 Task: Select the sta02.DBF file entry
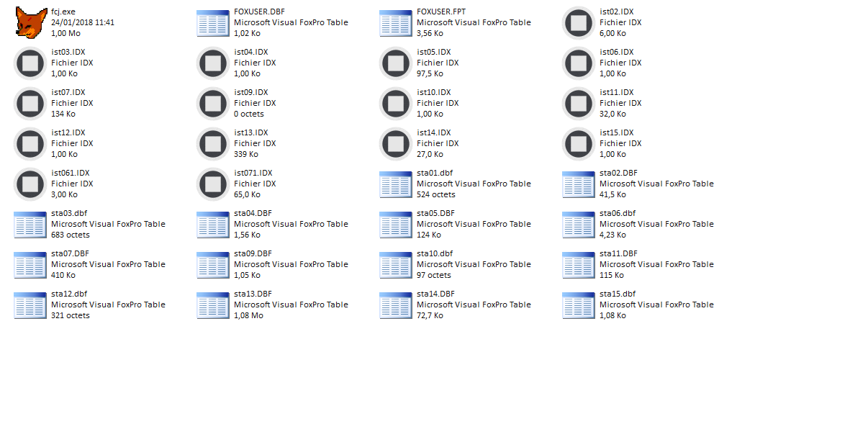638,184
